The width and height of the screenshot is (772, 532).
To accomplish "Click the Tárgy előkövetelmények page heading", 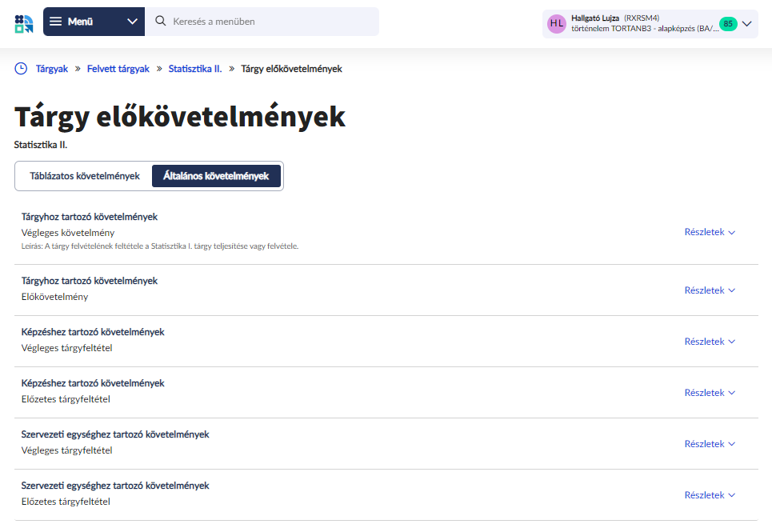I will click(180, 117).
